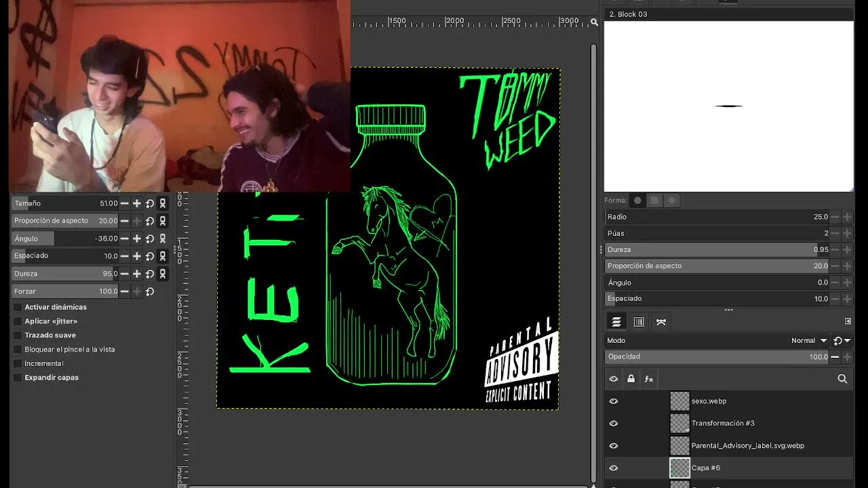The height and width of the screenshot is (488, 868).
Task: Reset Espaciado value in tool options
Action: tap(150, 256)
